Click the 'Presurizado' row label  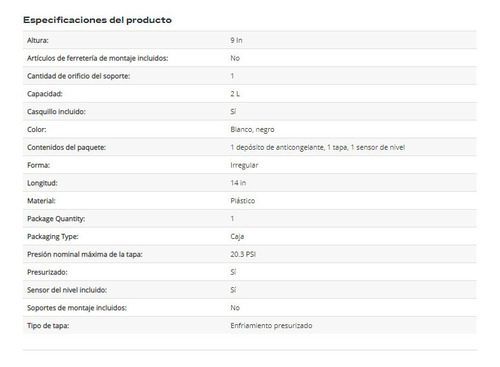47,272
